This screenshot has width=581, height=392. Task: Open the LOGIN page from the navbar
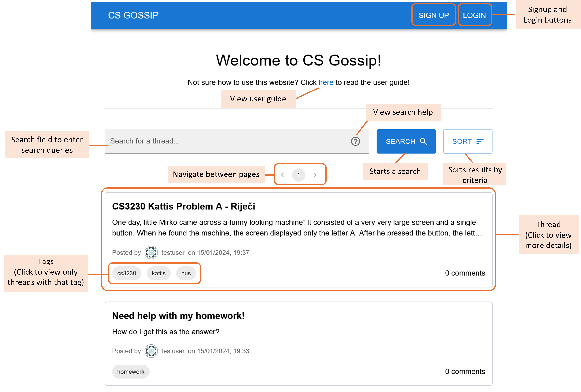474,15
